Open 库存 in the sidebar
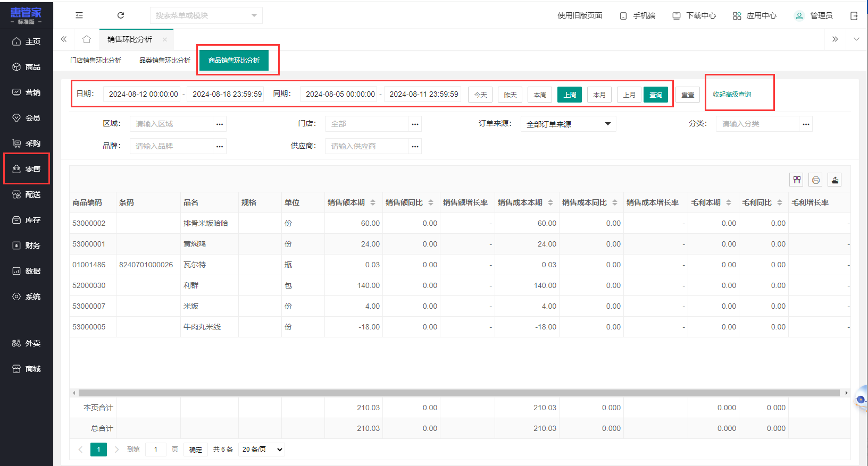The height and width of the screenshot is (466, 868). (27, 220)
